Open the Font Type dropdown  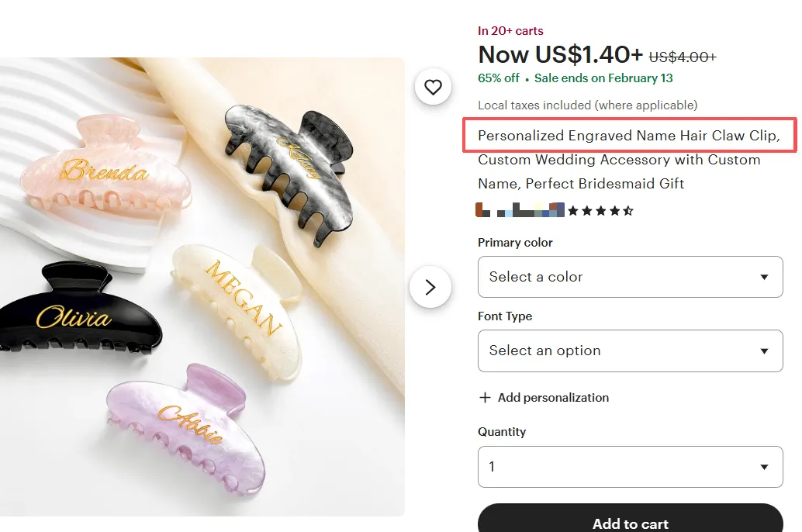coord(630,351)
